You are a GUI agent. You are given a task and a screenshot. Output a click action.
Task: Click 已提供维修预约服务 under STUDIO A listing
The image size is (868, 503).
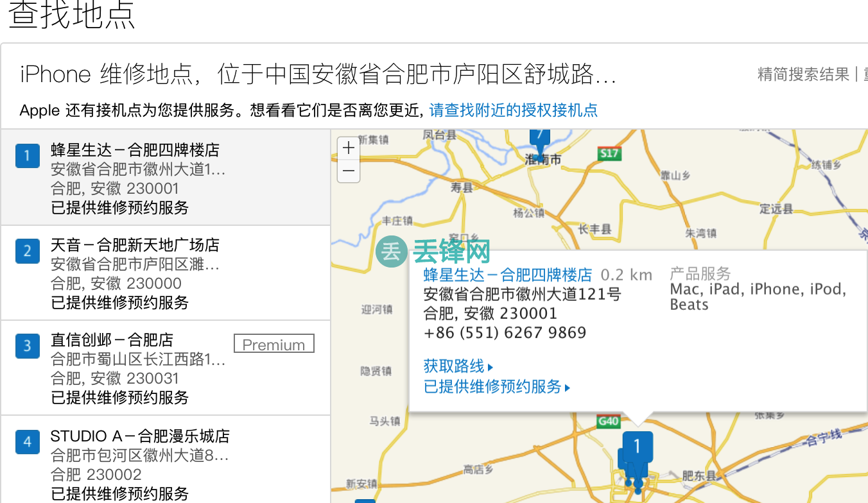pyautogui.click(x=119, y=493)
